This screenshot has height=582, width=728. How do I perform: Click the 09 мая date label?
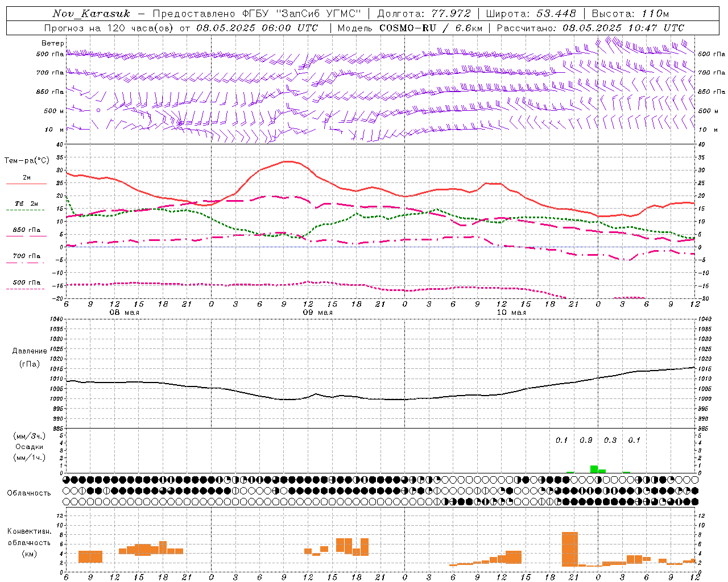pos(317,313)
